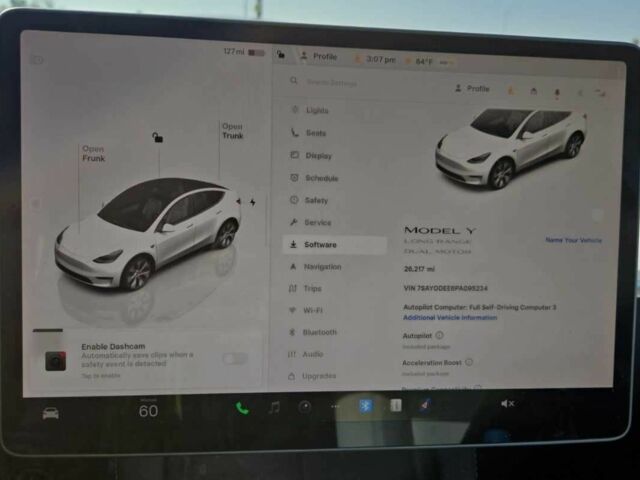Tap the home icon in settings header
Screen dimensions: 640x480
pos(533,91)
